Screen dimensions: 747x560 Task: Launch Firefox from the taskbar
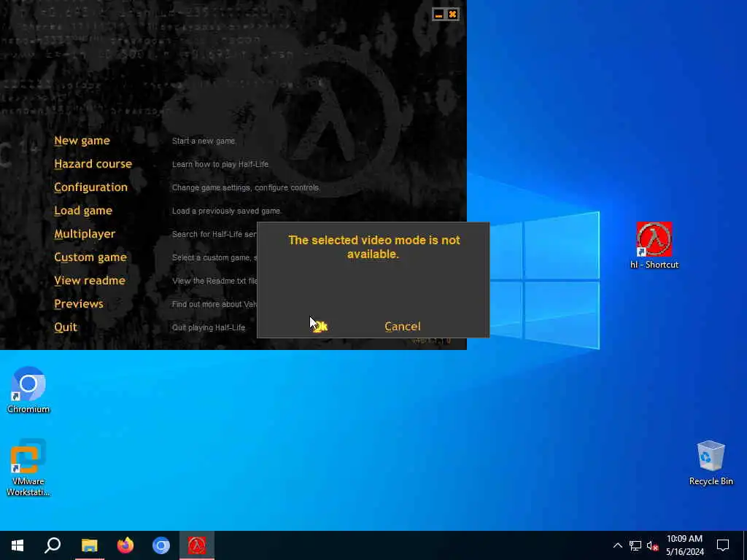(125, 545)
